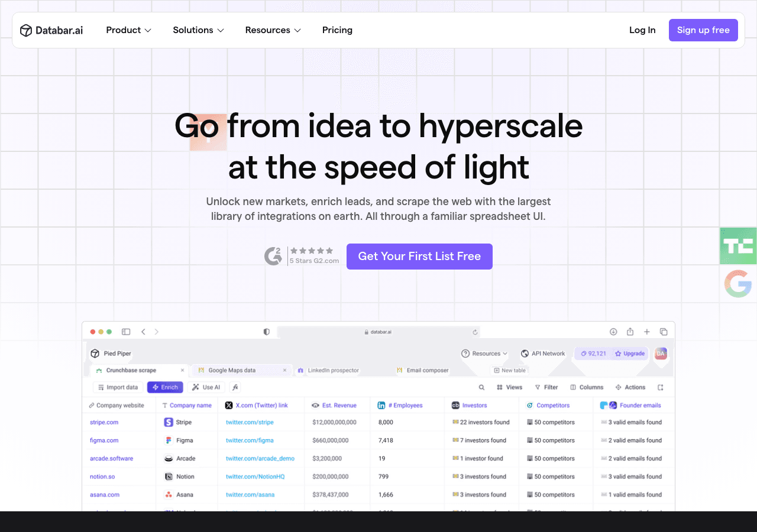The height and width of the screenshot is (532, 757).
Task: Click the Enrich button
Action: click(165, 387)
